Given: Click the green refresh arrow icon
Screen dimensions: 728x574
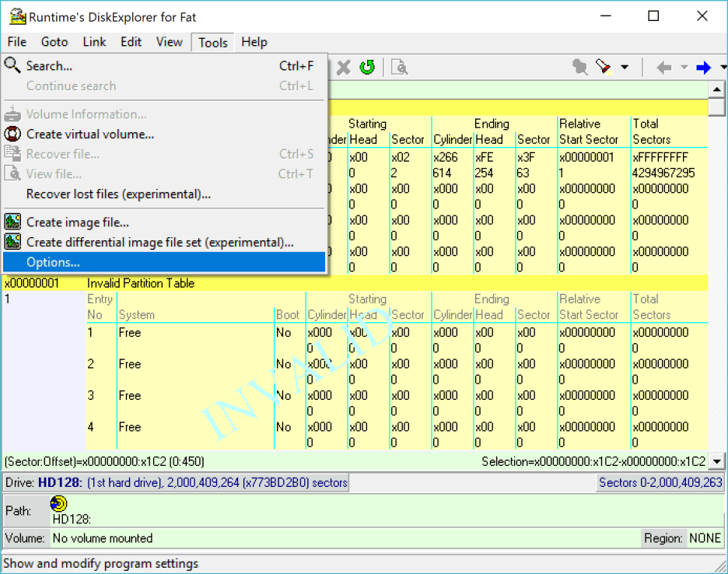Looking at the screenshot, I should coord(367,68).
